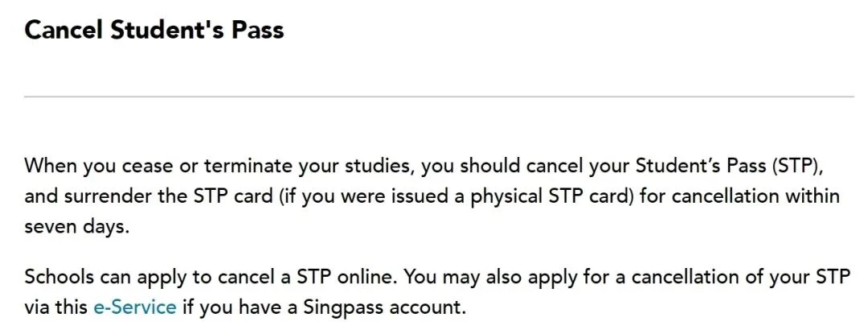Click the phrase if you have a
This screenshot has height=334, width=868.
240,307
